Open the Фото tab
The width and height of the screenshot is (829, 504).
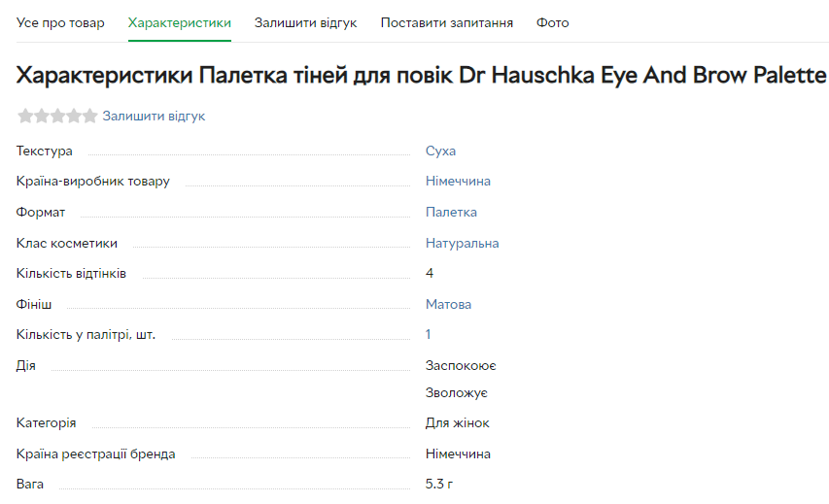[x=553, y=22]
